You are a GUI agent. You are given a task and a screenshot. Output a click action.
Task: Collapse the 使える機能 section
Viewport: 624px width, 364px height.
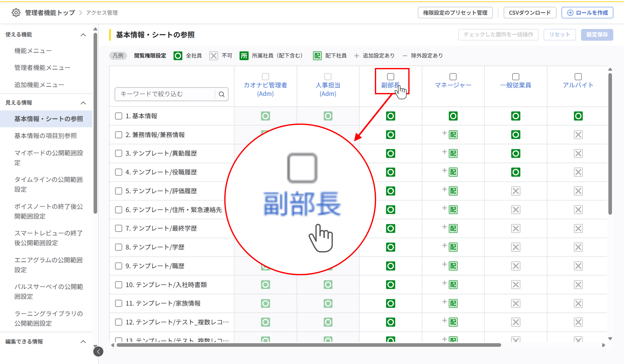(83, 35)
